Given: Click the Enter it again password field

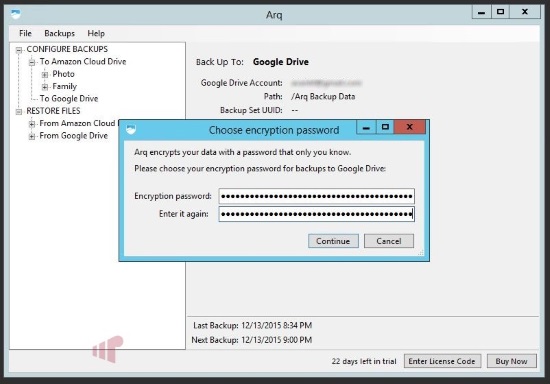Looking at the screenshot, I should (316, 214).
